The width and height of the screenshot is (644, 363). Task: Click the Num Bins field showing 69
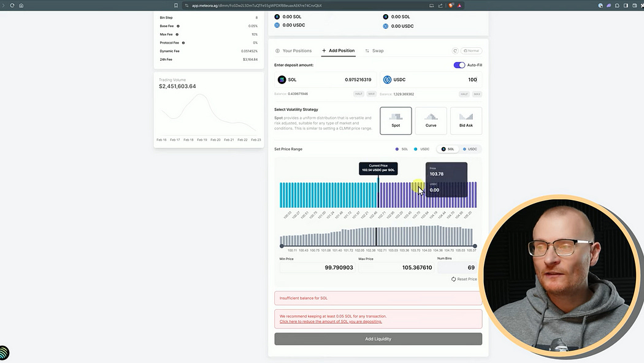457,267
